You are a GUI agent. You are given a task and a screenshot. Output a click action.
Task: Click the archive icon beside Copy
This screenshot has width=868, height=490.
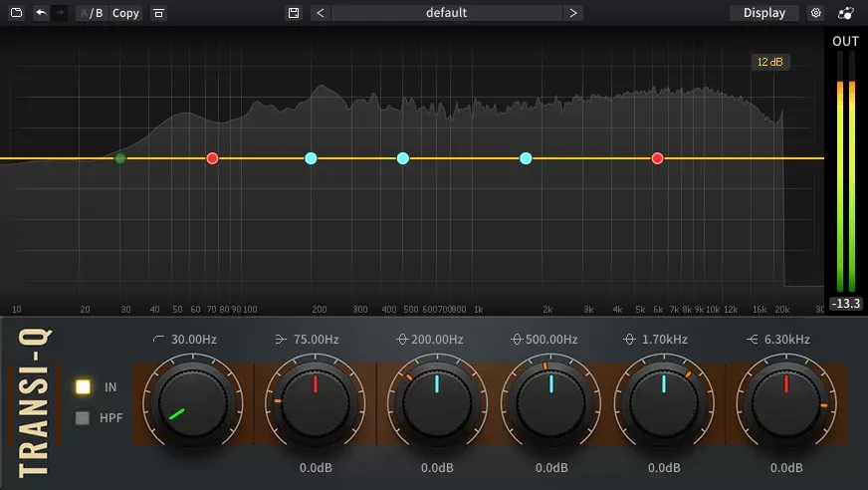coord(159,13)
